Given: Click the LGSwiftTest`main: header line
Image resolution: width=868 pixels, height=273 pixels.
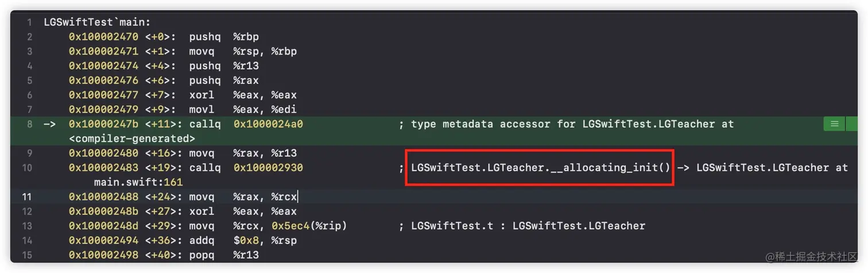Looking at the screenshot, I should click(97, 22).
